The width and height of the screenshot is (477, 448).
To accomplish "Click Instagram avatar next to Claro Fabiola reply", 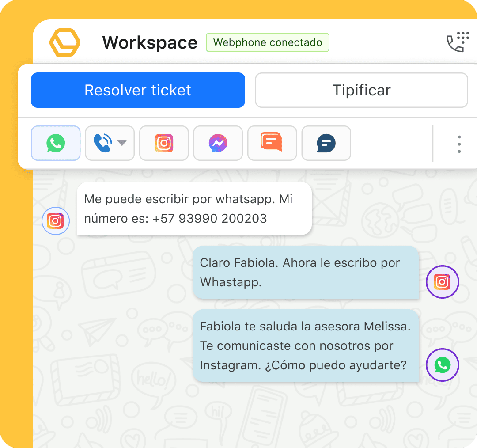I will click(x=442, y=282).
